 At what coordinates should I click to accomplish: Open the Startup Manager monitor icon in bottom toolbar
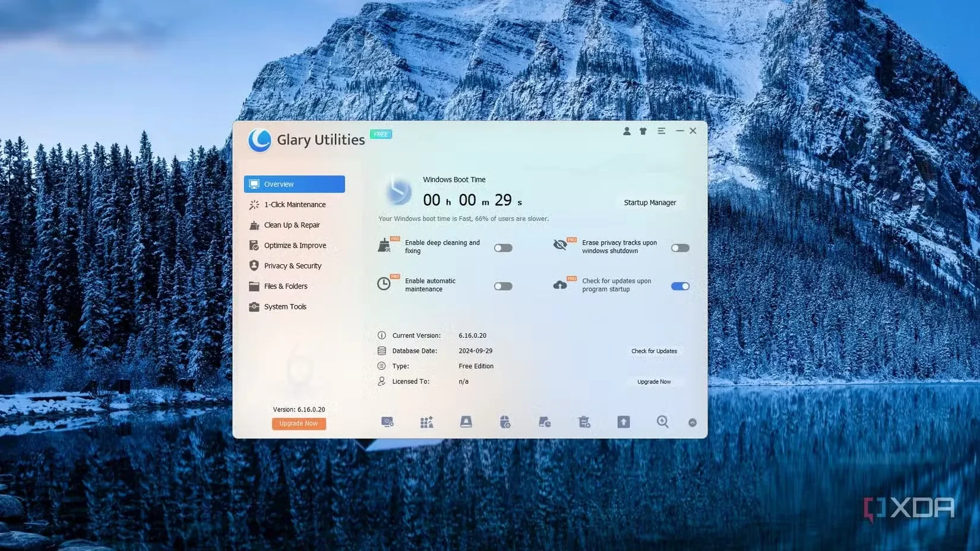pyautogui.click(x=387, y=422)
